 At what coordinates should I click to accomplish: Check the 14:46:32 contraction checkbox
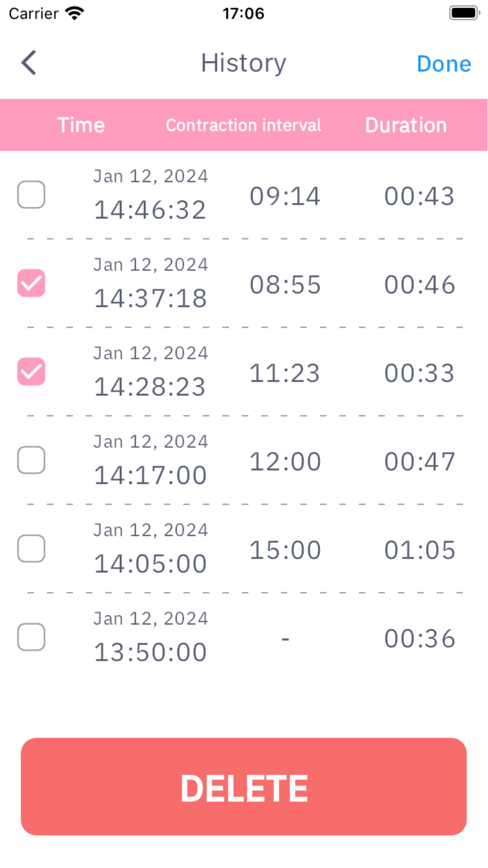(31, 195)
